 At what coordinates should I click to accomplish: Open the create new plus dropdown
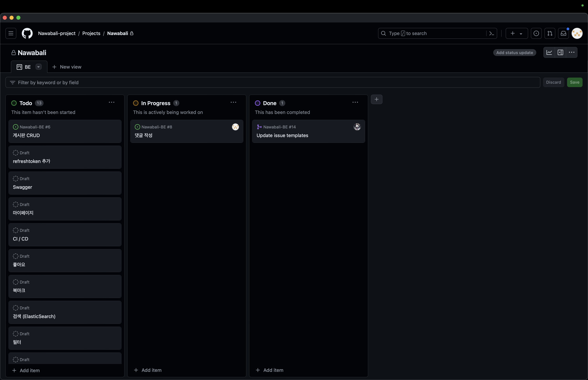[x=516, y=33]
